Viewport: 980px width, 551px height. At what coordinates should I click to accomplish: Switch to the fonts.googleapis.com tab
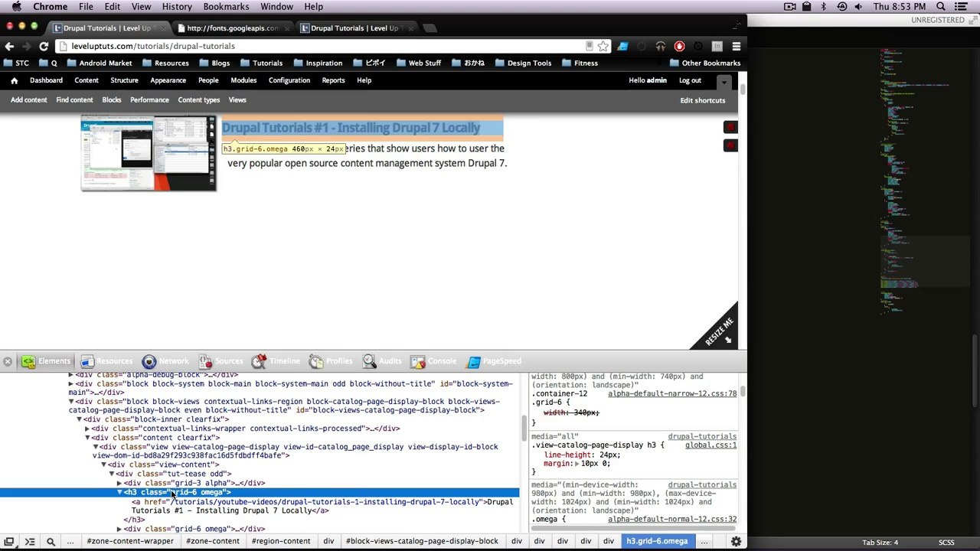(233, 28)
